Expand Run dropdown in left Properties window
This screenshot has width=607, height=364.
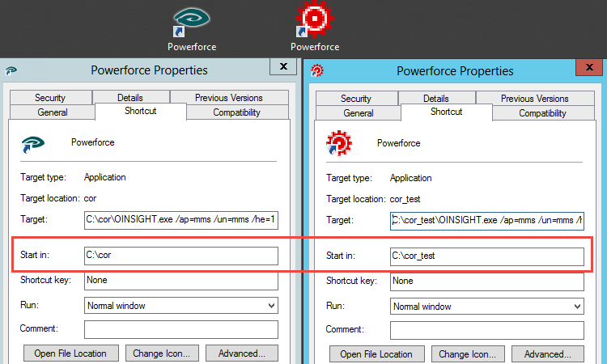[x=181, y=306]
